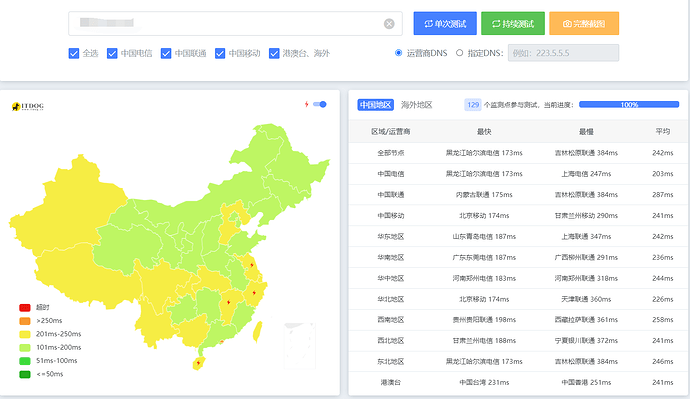
Task: Click the 最快 column header
Action: 484,132
